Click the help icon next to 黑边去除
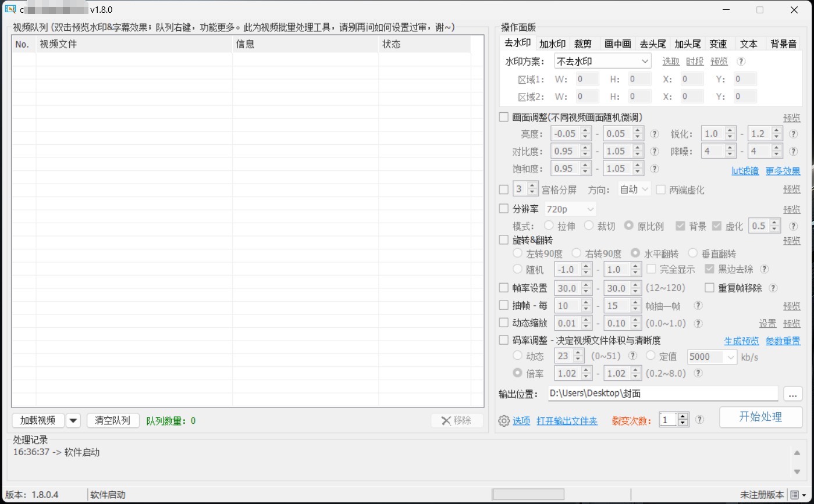The height and width of the screenshot is (504, 814). click(765, 269)
